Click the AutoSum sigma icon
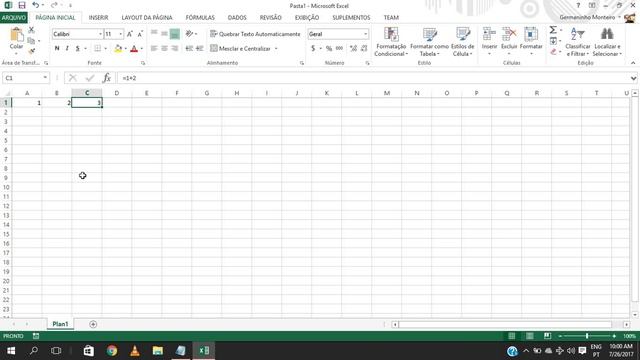The image size is (640, 360). point(553,30)
